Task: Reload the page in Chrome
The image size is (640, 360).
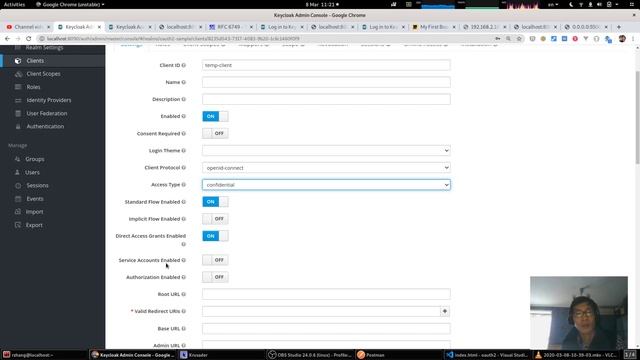Action: 29,38
